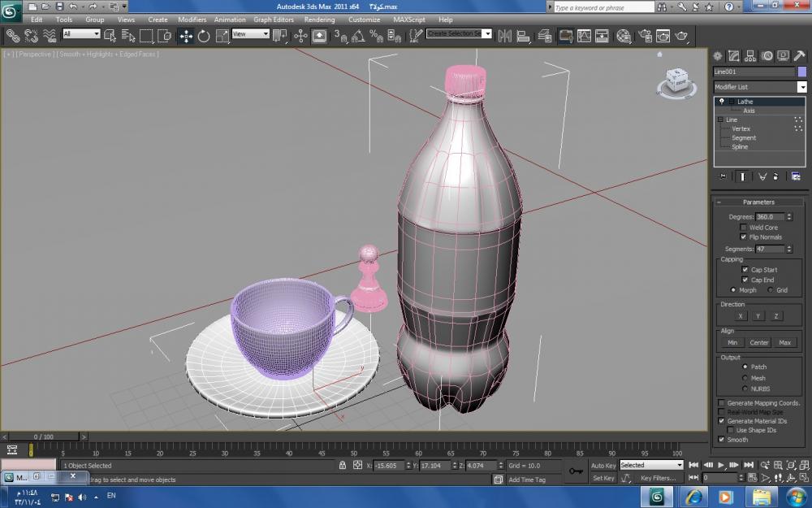The width and height of the screenshot is (812, 508).
Task: Open Internet Explorer from the taskbar
Action: 694,497
